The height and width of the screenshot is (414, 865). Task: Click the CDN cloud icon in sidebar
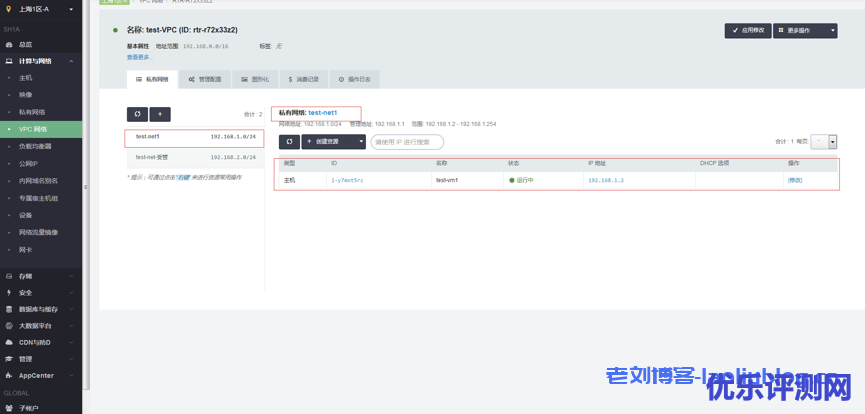[x=9, y=342]
